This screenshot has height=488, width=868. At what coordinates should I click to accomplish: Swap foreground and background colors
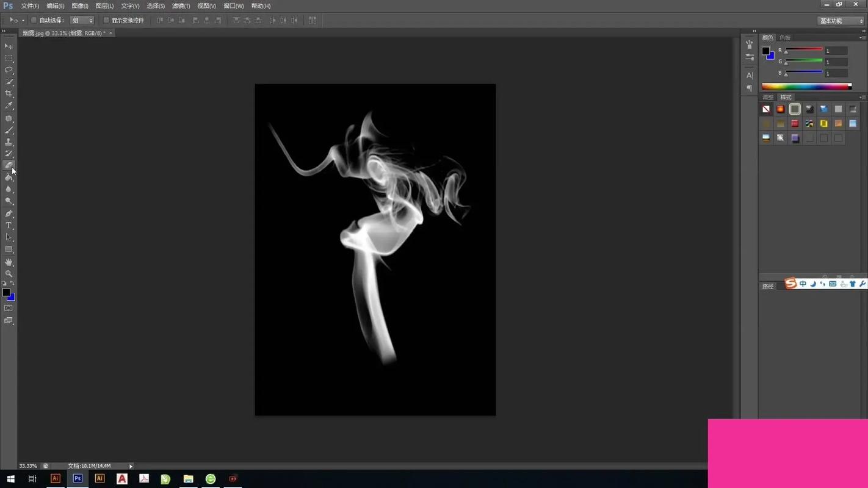pyautogui.click(x=12, y=284)
